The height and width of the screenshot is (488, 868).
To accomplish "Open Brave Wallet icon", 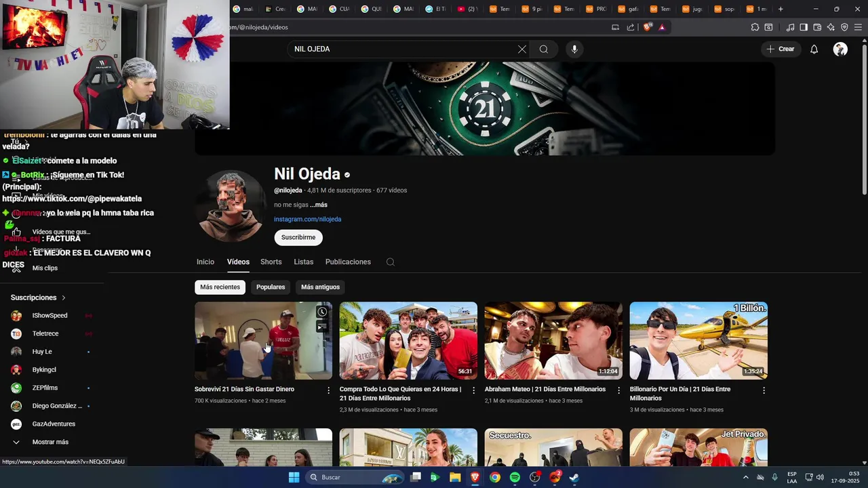I will pyautogui.click(x=817, y=27).
